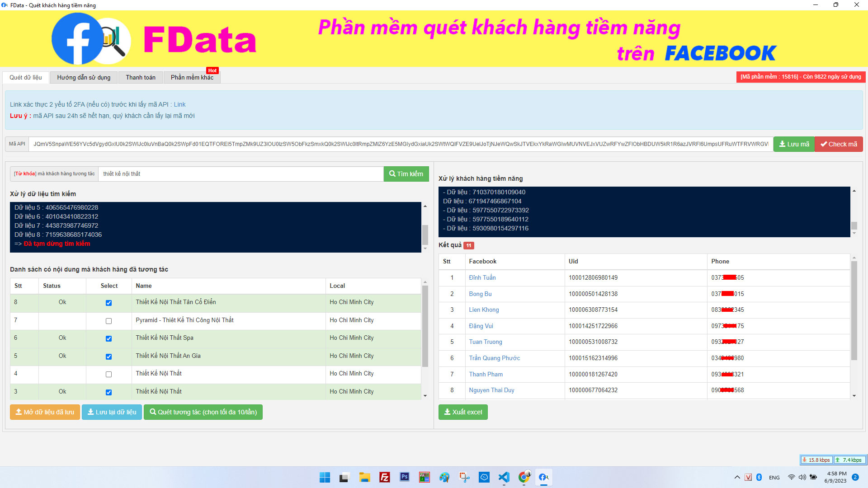This screenshot has height=488, width=868.
Task: Open Nguyen Thai Duy profile link
Action: pos(491,390)
